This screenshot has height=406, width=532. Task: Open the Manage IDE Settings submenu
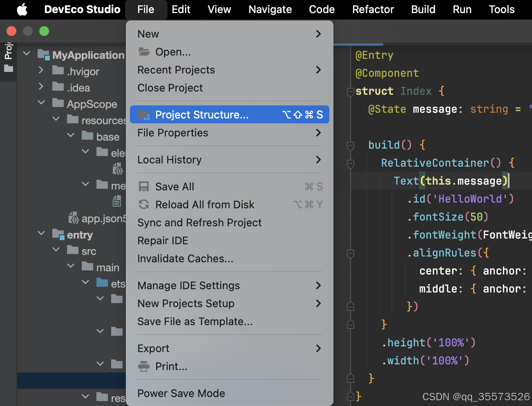(x=230, y=286)
